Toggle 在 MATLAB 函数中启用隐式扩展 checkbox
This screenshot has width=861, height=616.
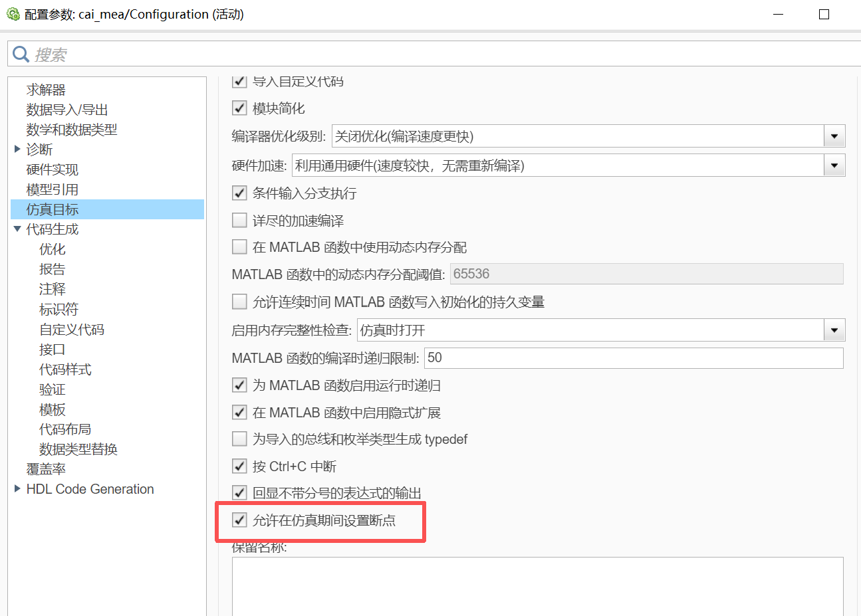239,412
